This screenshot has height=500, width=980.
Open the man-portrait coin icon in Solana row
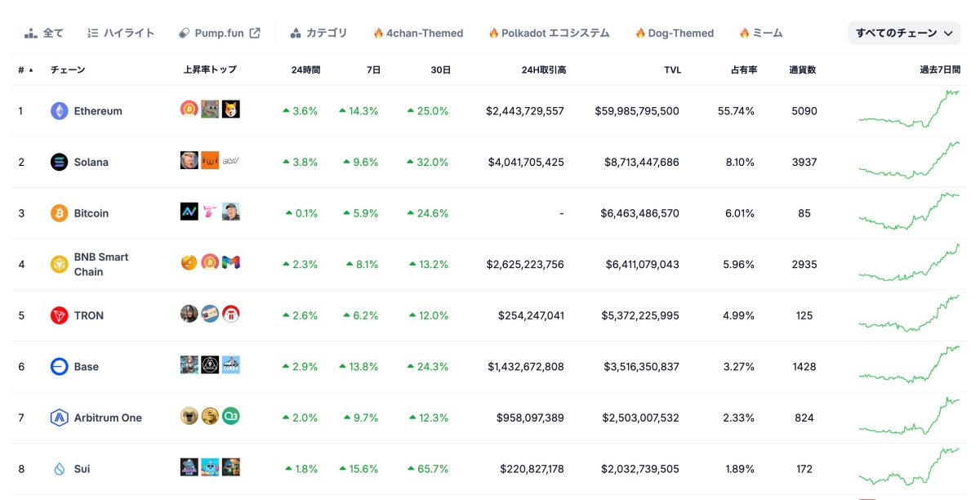point(189,160)
